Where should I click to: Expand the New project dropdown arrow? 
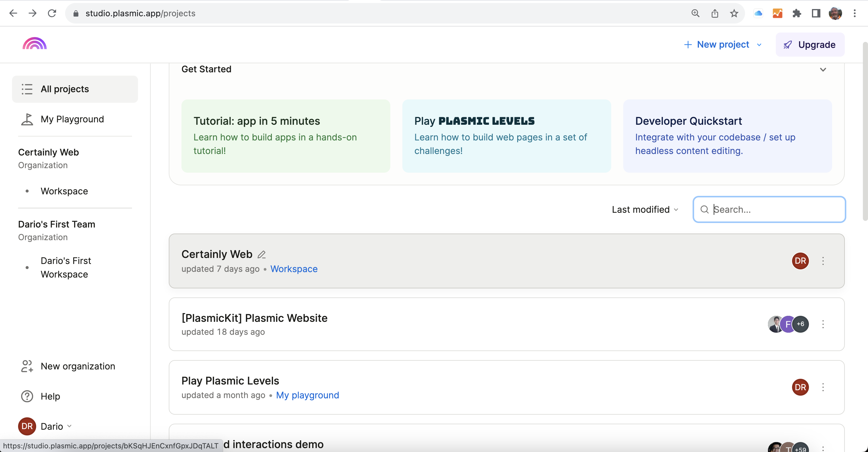pos(759,45)
